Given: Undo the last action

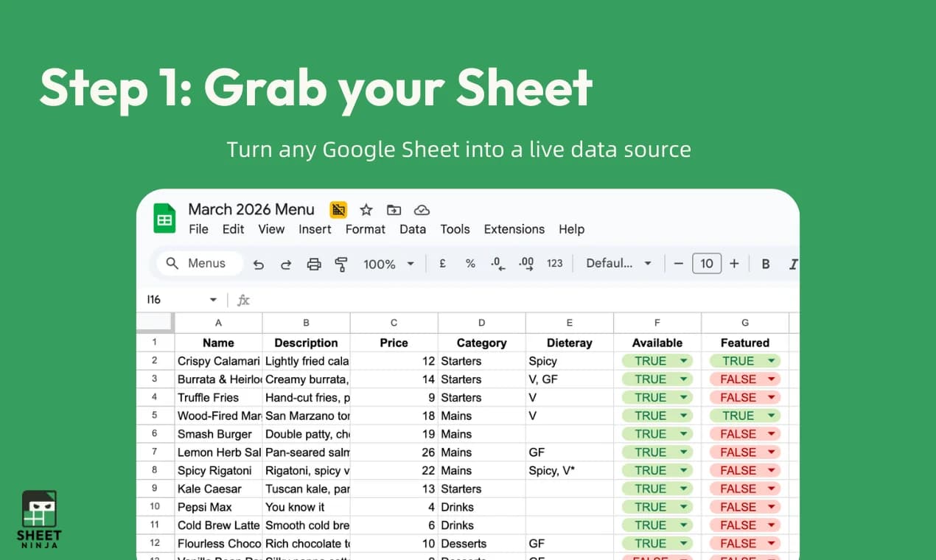Looking at the screenshot, I should click(x=258, y=263).
